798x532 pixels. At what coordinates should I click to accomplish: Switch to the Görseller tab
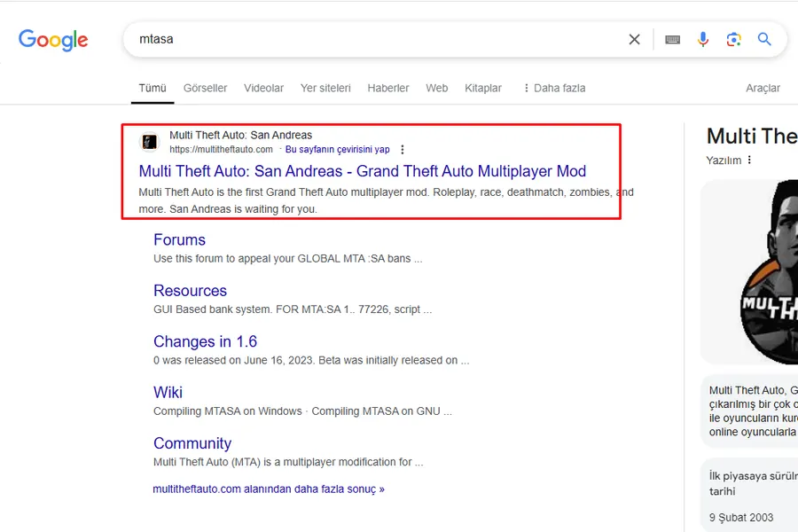click(205, 88)
